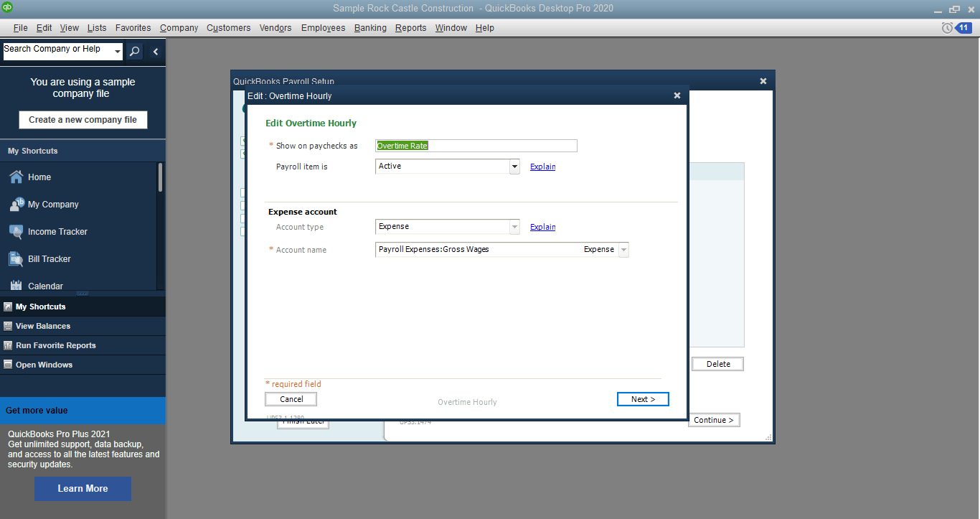The image size is (980, 519).
Task: Click the search magnifier icon
Action: 134,51
